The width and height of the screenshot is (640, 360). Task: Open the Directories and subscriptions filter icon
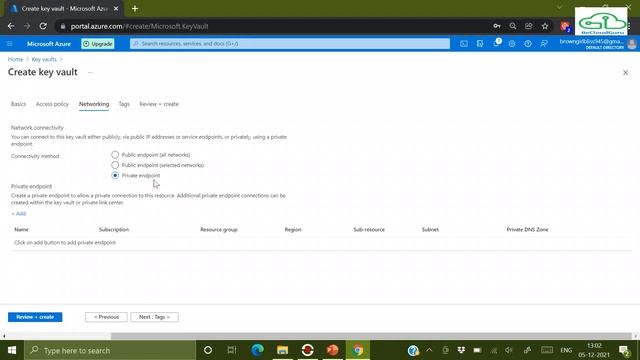pos(480,44)
